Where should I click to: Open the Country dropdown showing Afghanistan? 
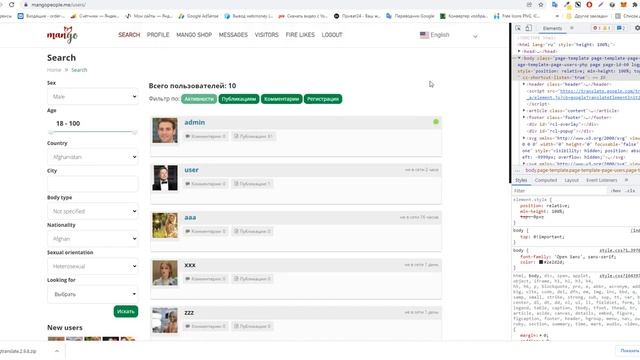[x=93, y=157]
